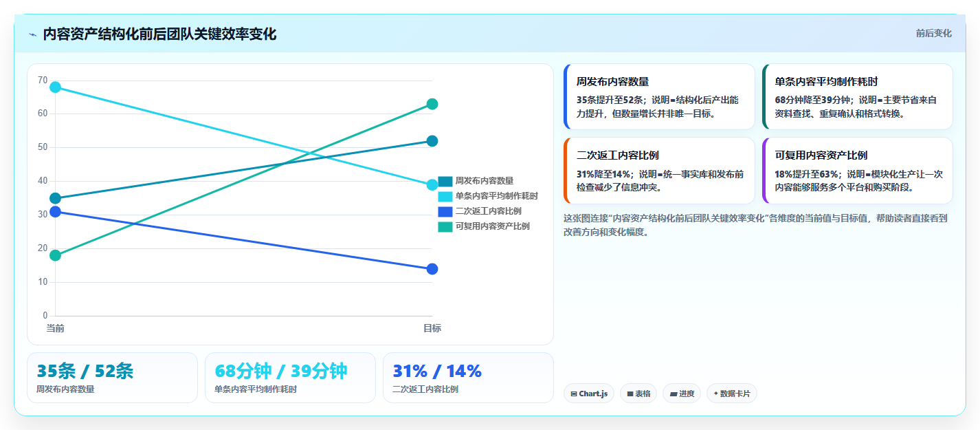
Task: Click legend text 二次返工内容比例
Action: pos(489,211)
